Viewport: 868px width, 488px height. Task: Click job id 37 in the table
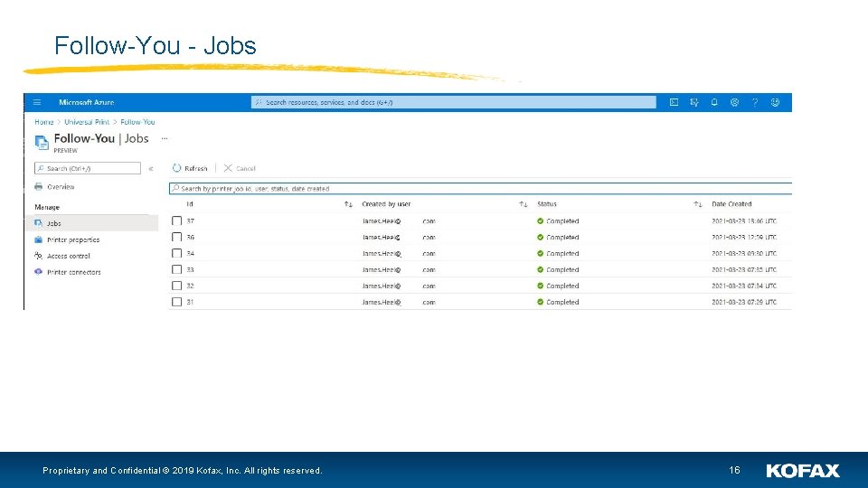point(191,221)
